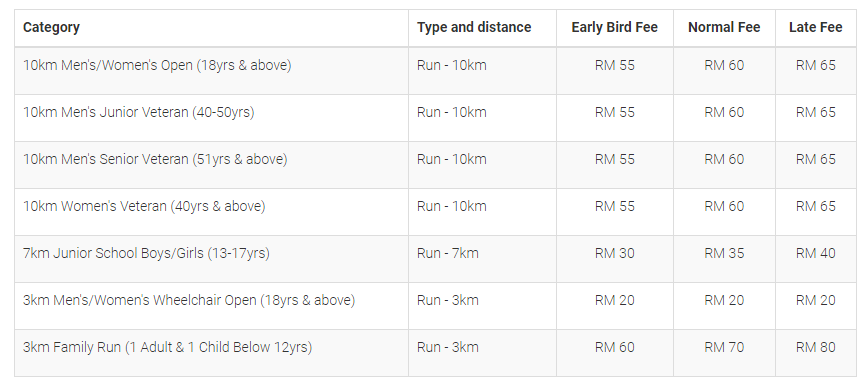
Task: Click 3km Men's/Women's Wheelchair Open category
Action: (x=189, y=301)
